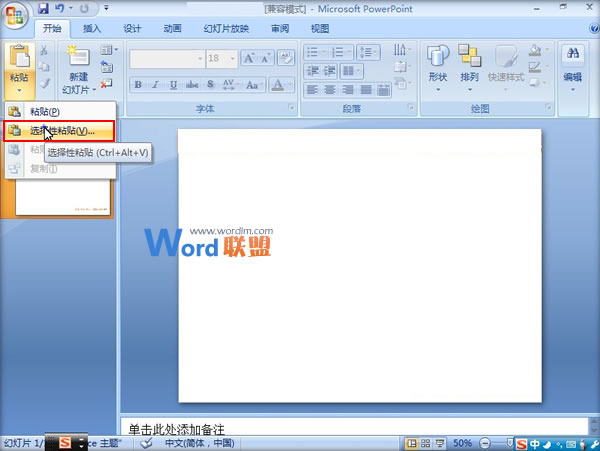
Task: Align text left in 段落 group
Action: pyautogui.click(x=313, y=90)
